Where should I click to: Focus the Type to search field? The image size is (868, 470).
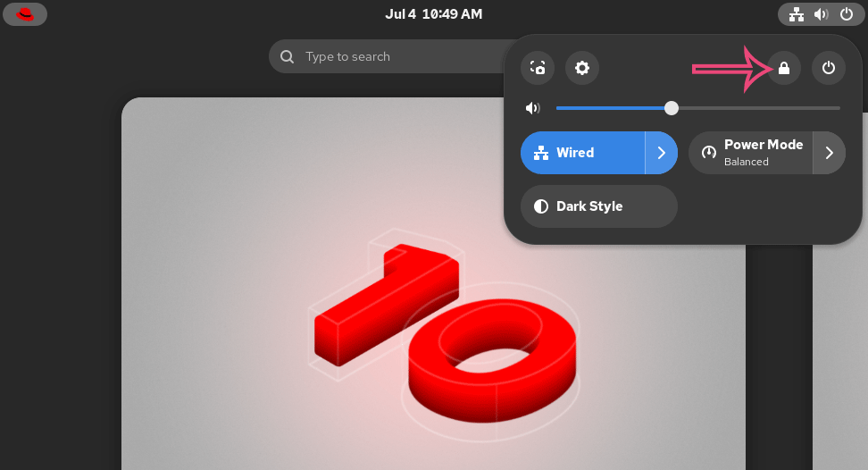coord(388,56)
